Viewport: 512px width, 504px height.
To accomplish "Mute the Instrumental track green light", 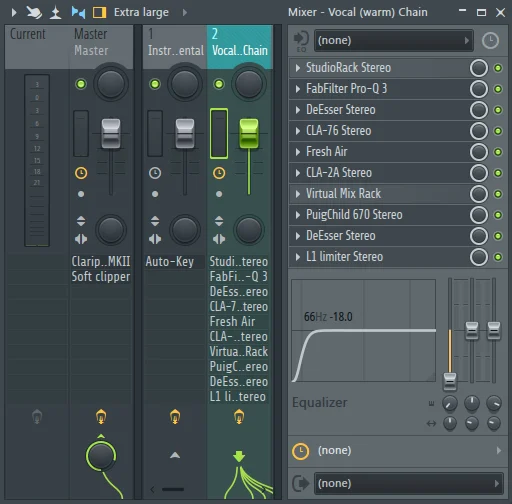I will 155,84.
